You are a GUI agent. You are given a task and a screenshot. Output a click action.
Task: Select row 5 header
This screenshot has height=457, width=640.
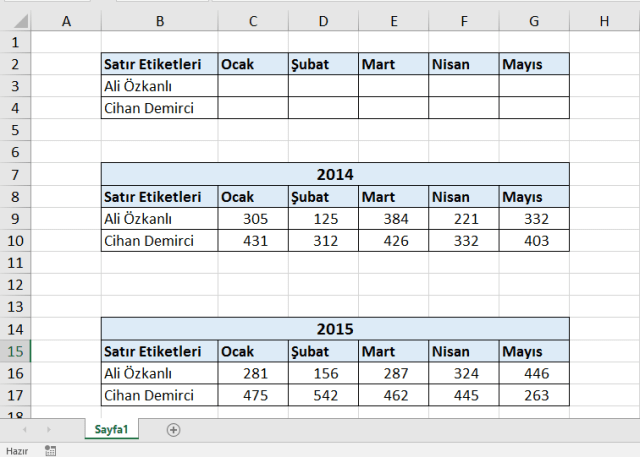tap(15, 130)
